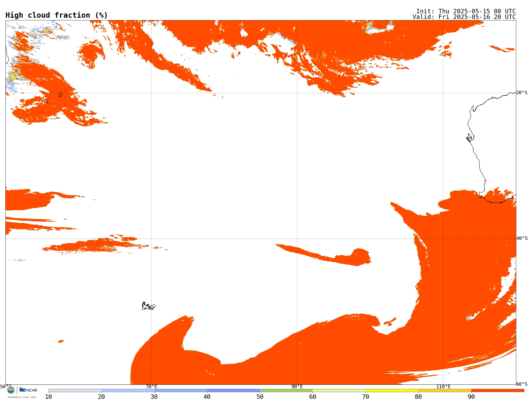
Task: Click the 50°E longitude label
Action: tap(6, 387)
